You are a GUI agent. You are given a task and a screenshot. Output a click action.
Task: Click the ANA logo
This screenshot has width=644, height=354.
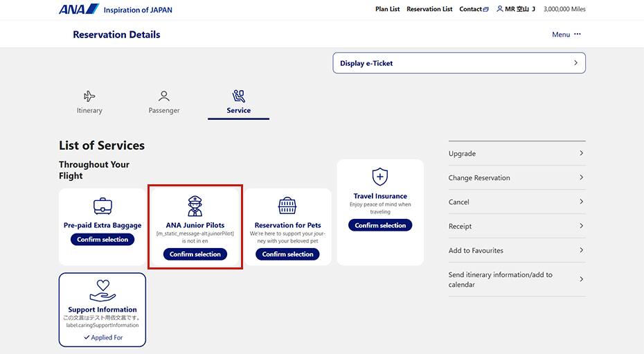point(79,9)
